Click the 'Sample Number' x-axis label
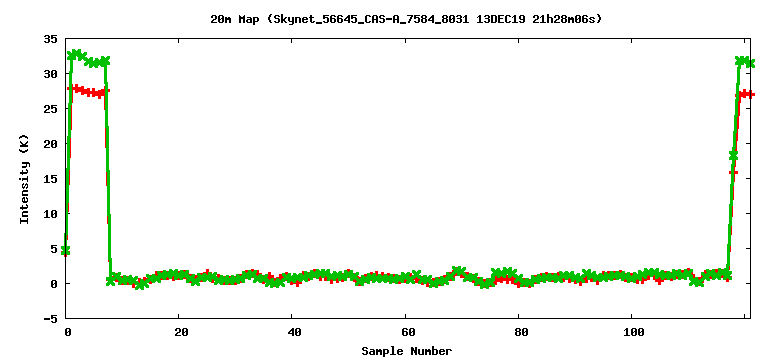 (x=407, y=351)
